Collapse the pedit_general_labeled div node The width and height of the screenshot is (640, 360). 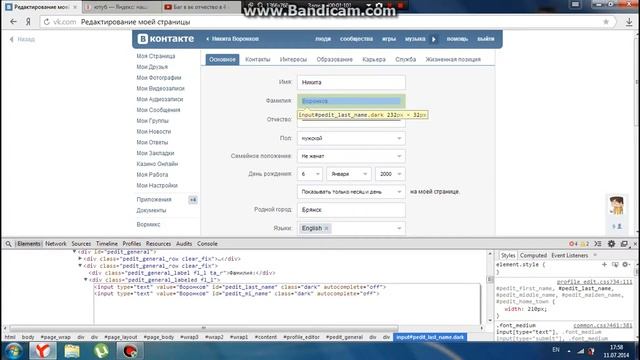click(x=86, y=280)
